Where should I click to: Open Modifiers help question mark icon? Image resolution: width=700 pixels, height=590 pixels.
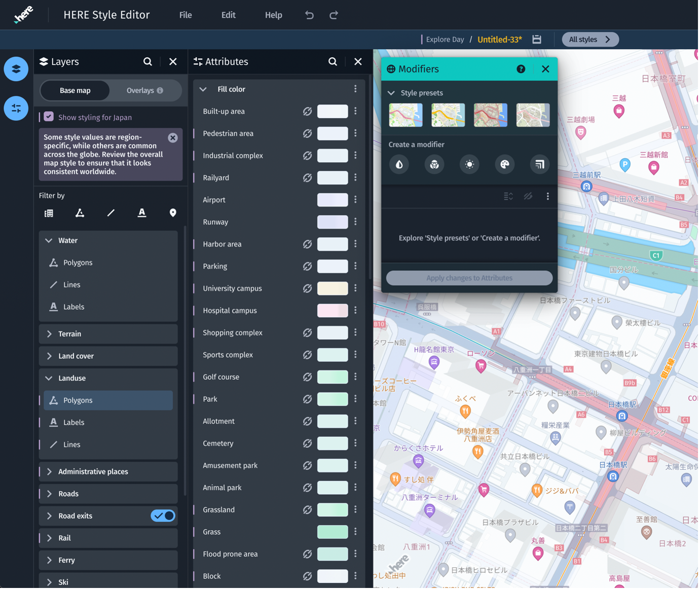(521, 69)
